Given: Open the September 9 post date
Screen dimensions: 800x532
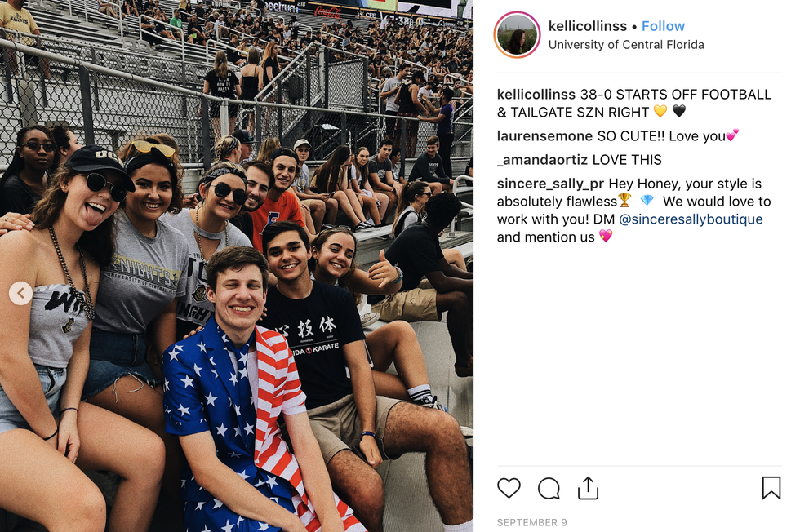Looking at the screenshot, I should pyautogui.click(x=531, y=522).
